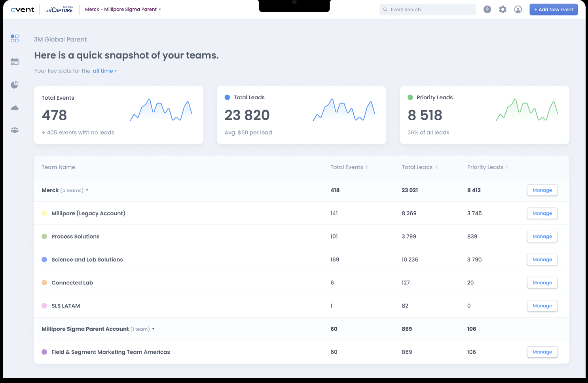Open settings gear icon in header
Screen dimensions: 588x383
pyautogui.click(x=503, y=9)
